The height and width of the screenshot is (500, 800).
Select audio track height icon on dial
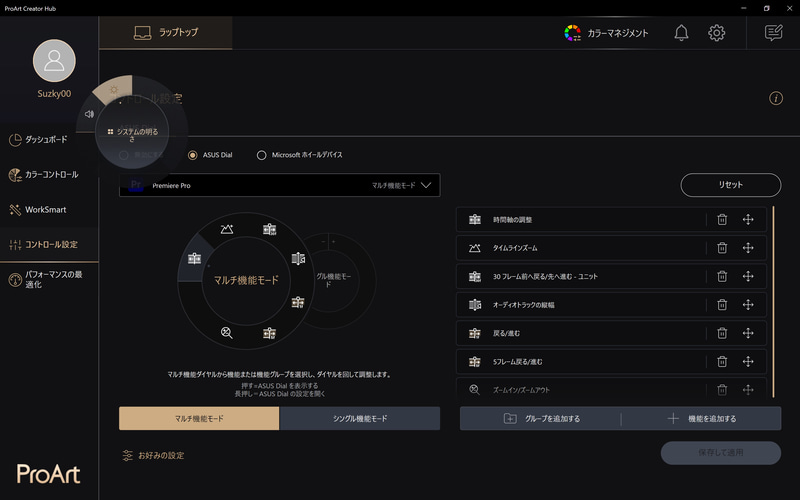tap(298, 259)
